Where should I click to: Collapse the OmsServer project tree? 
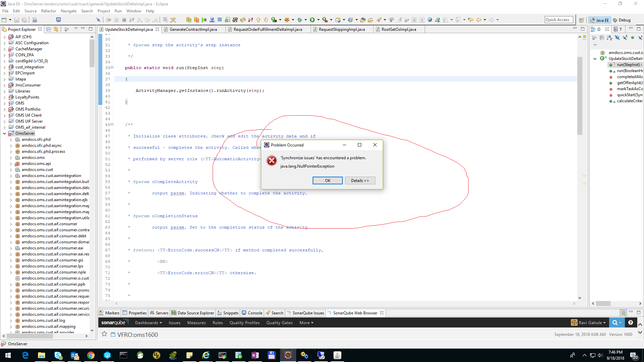[x=4, y=133]
